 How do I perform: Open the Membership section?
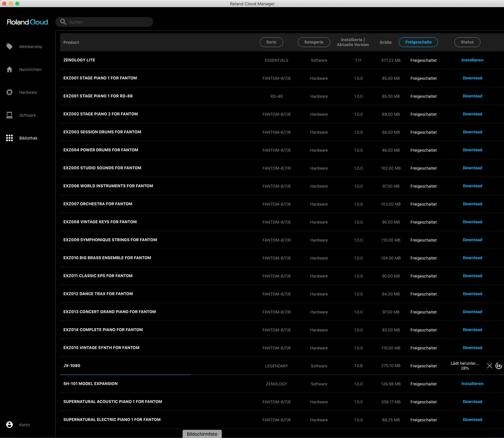31,47
